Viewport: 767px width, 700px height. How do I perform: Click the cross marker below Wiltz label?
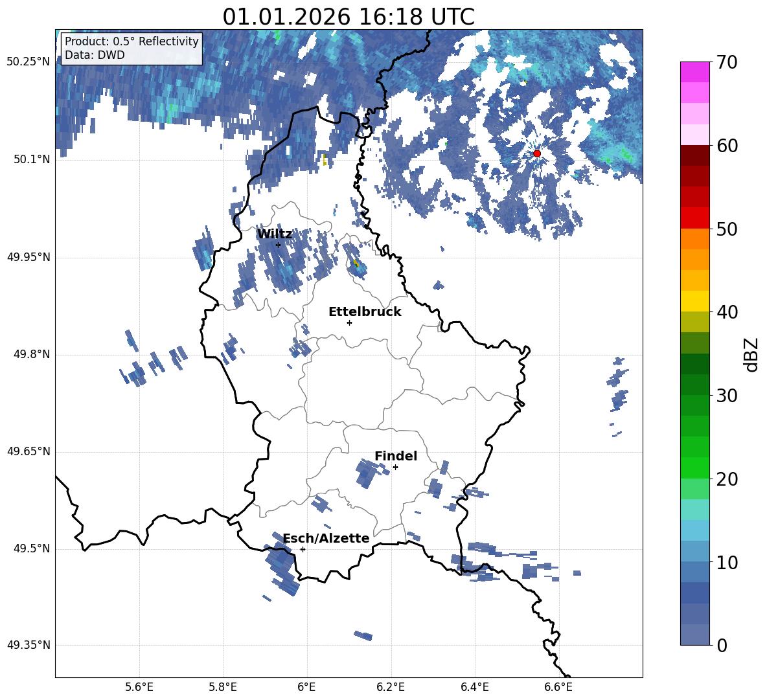tap(278, 245)
